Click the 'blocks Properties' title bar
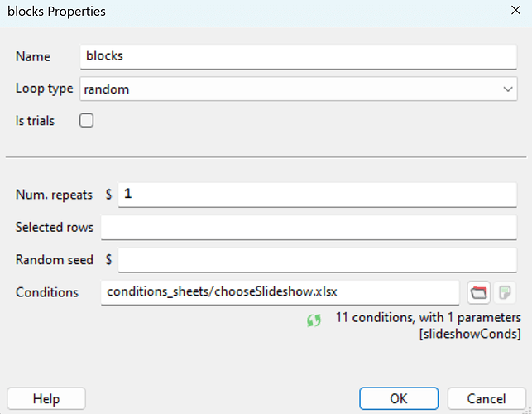The height and width of the screenshot is (414, 532). coord(248,12)
